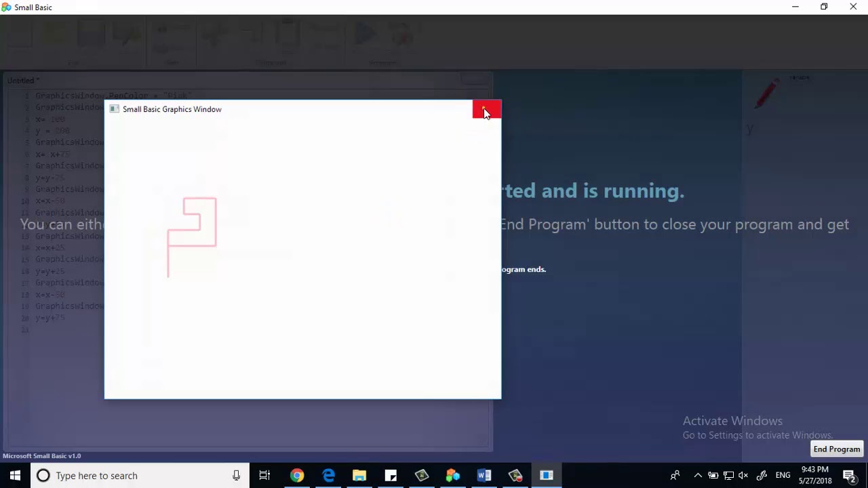This screenshot has height=488, width=868.
Task: Close the main Small Basic window
Action: click(x=853, y=7)
